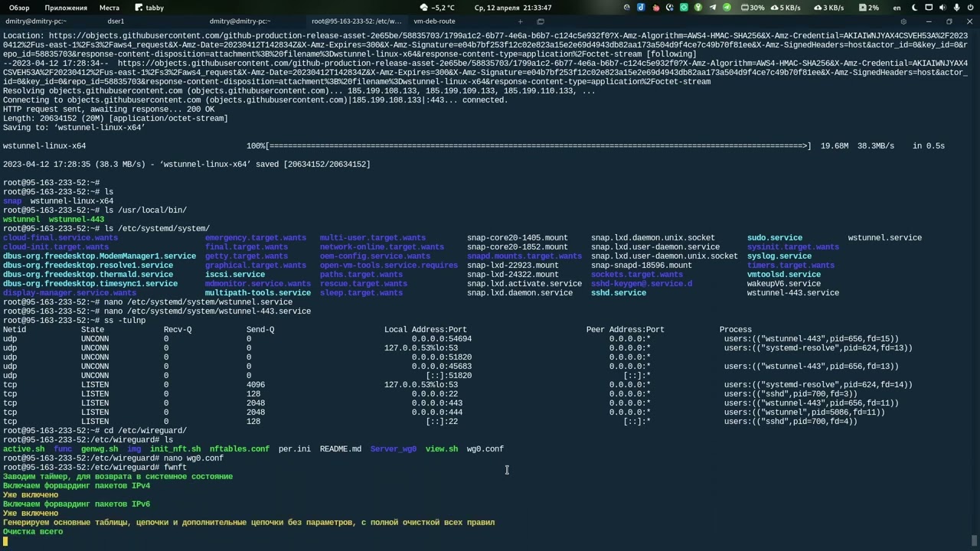This screenshot has width=980, height=551.
Task: Click 'view.sh' in the wireguard listing
Action: tap(442, 448)
